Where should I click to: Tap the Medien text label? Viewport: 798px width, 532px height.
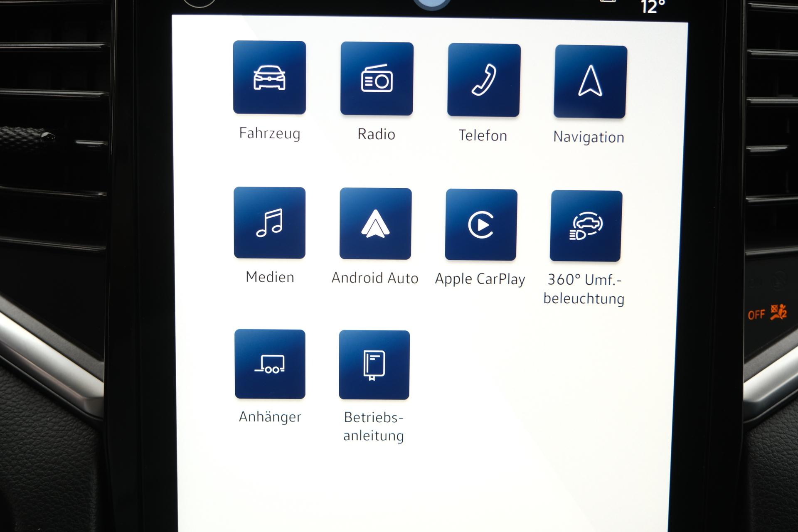(270, 277)
